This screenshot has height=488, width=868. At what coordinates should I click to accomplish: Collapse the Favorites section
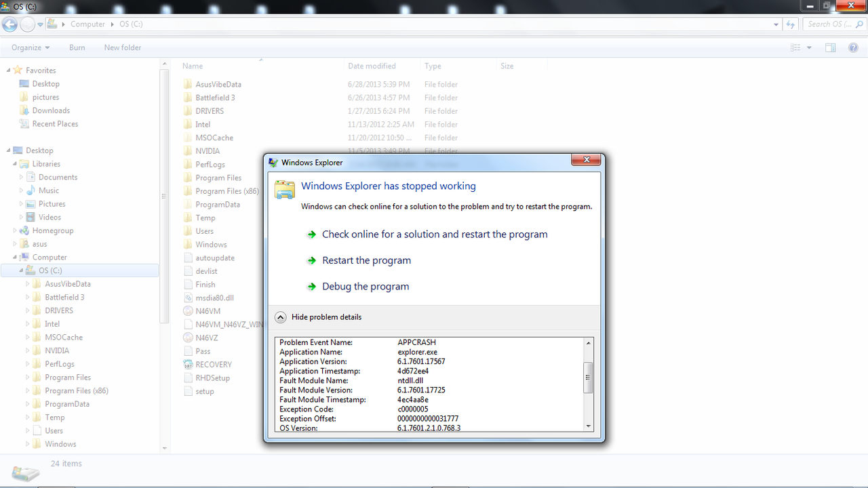[9, 70]
